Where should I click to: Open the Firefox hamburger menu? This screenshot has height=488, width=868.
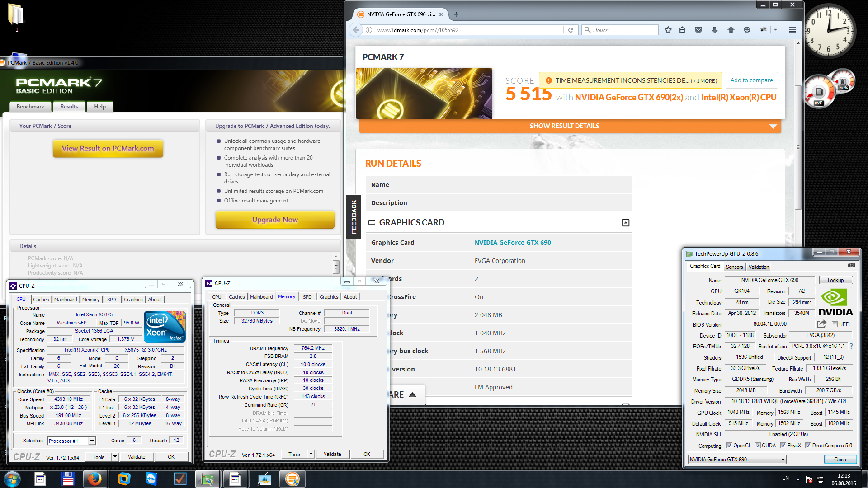(793, 30)
